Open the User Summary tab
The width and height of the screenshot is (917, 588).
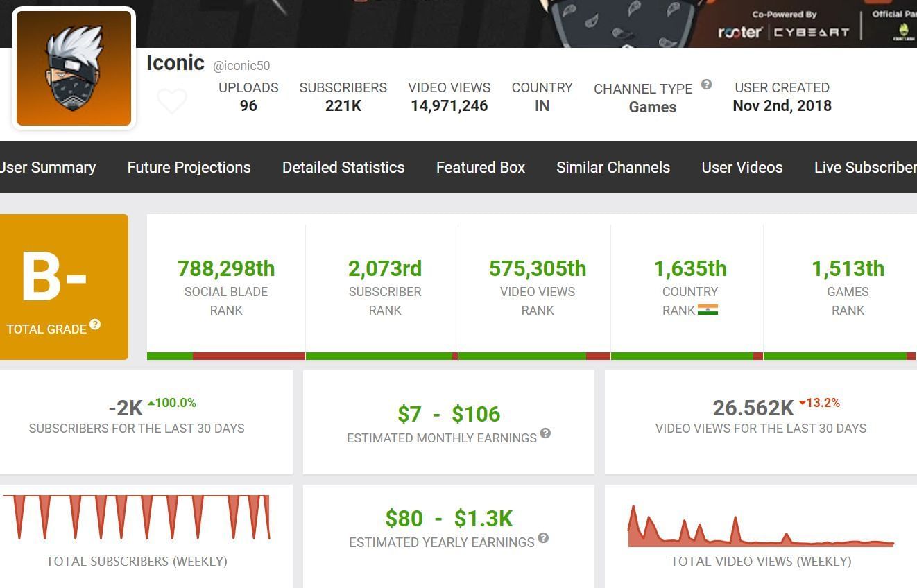point(47,168)
